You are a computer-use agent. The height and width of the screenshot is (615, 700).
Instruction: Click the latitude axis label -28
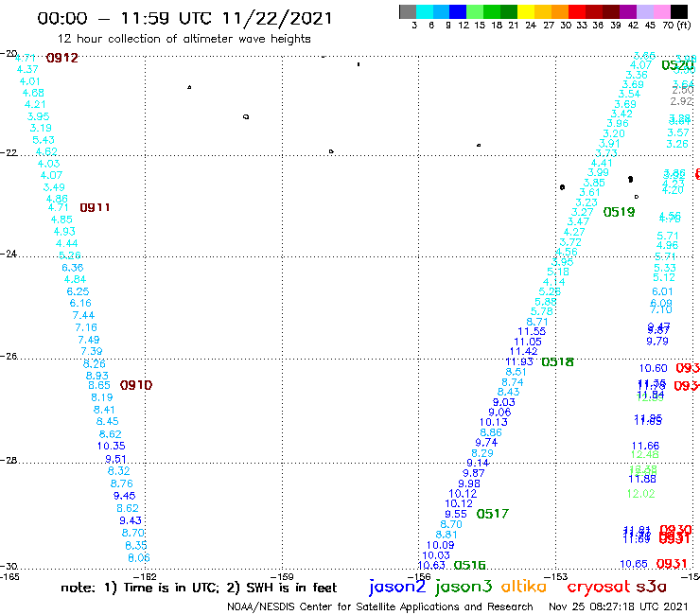[x=9, y=460]
